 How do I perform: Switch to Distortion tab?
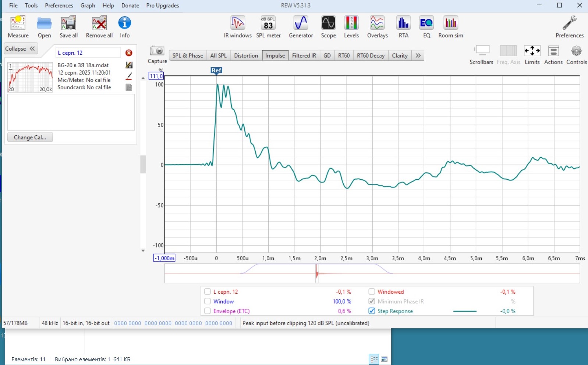pyautogui.click(x=246, y=56)
